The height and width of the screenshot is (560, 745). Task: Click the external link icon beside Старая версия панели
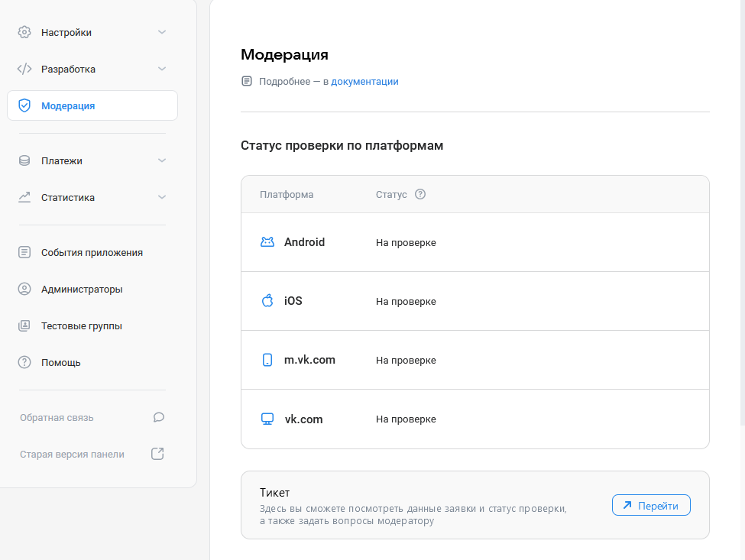157,453
